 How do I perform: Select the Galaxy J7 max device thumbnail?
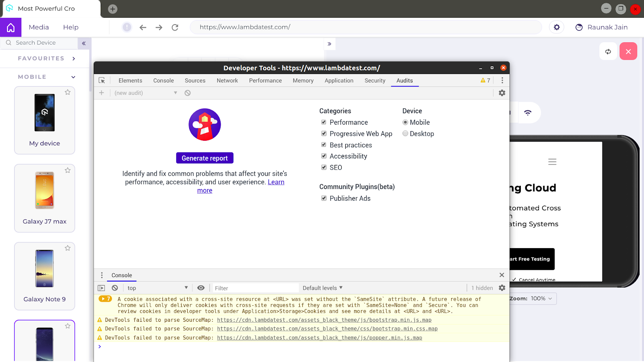45,190
